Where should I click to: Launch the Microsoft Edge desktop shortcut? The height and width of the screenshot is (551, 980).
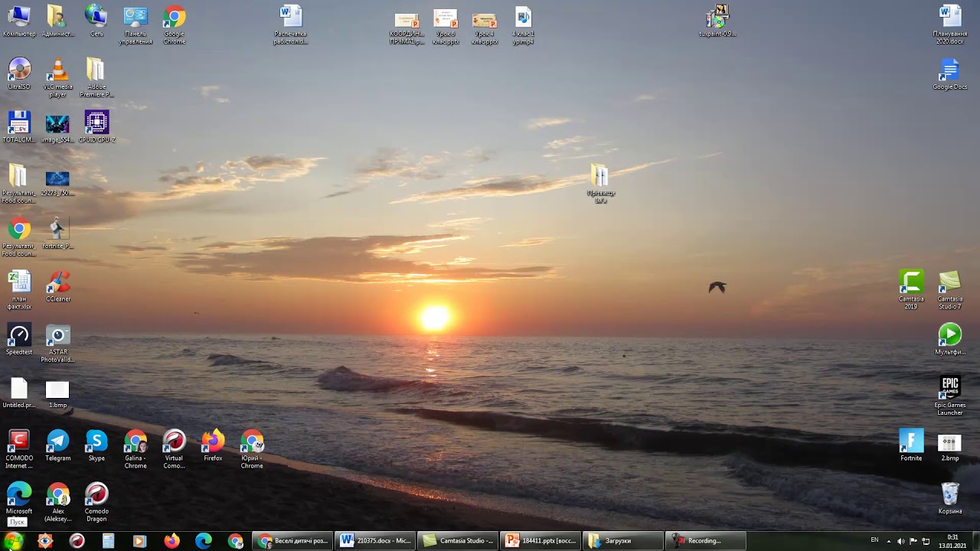click(19, 499)
